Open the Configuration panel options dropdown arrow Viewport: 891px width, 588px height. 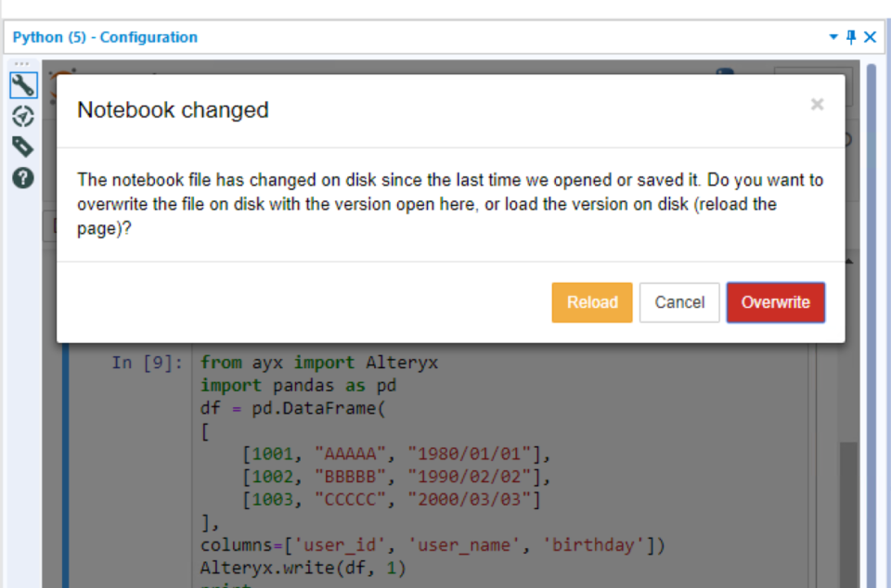pos(833,37)
